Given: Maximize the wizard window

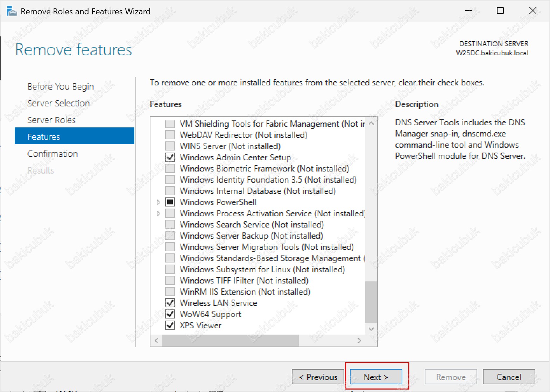Looking at the screenshot, I should [500, 11].
